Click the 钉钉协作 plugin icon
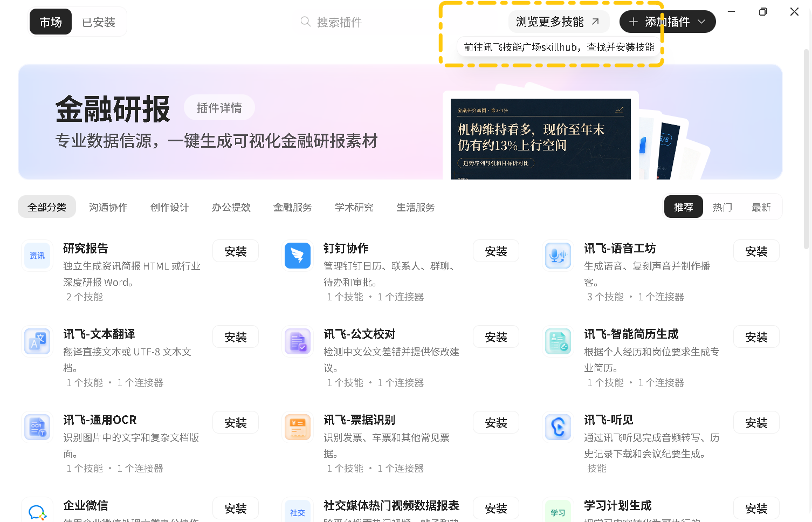This screenshot has height=522, width=812. pyautogui.click(x=298, y=256)
